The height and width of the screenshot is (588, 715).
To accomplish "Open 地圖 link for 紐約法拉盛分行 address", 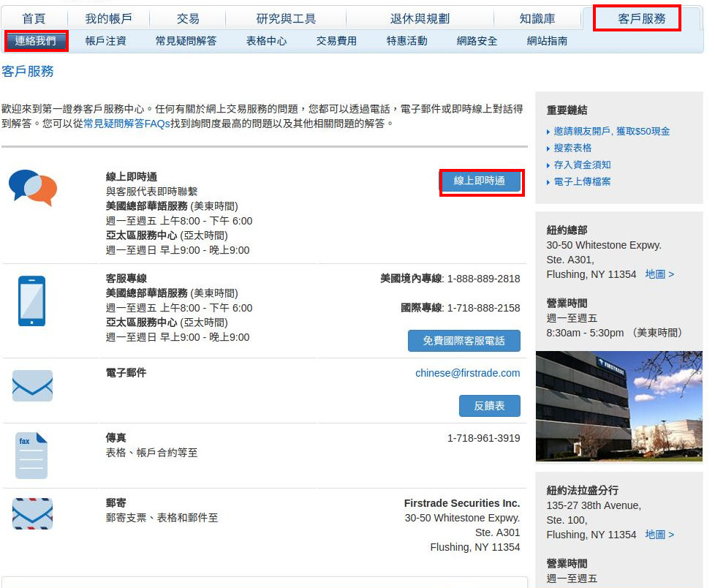I will (x=659, y=535).
